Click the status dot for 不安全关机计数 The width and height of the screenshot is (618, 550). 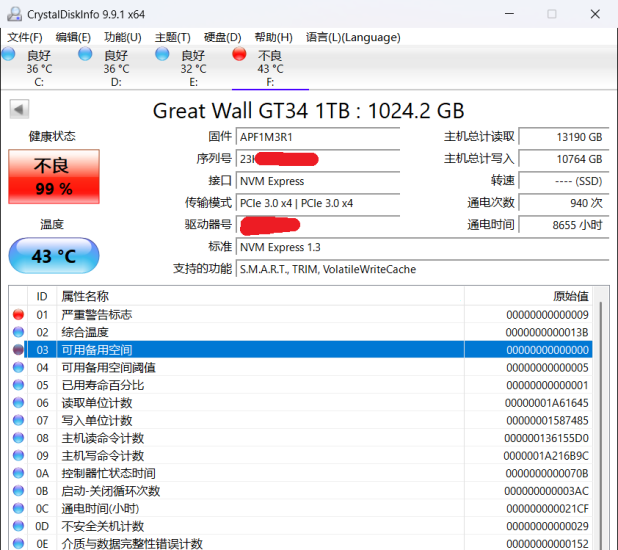click(x=19, y=526)
